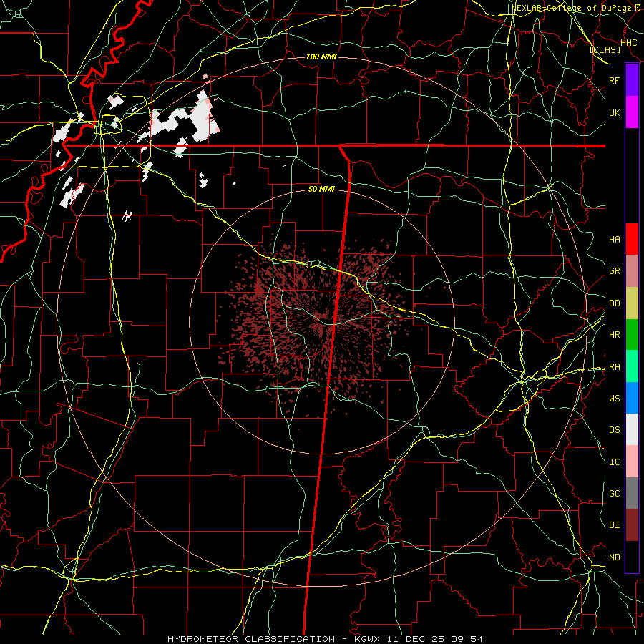This screenshot has width=644, height=644.
Task: Click the ND black swatch in the legend
Action: 632,557
